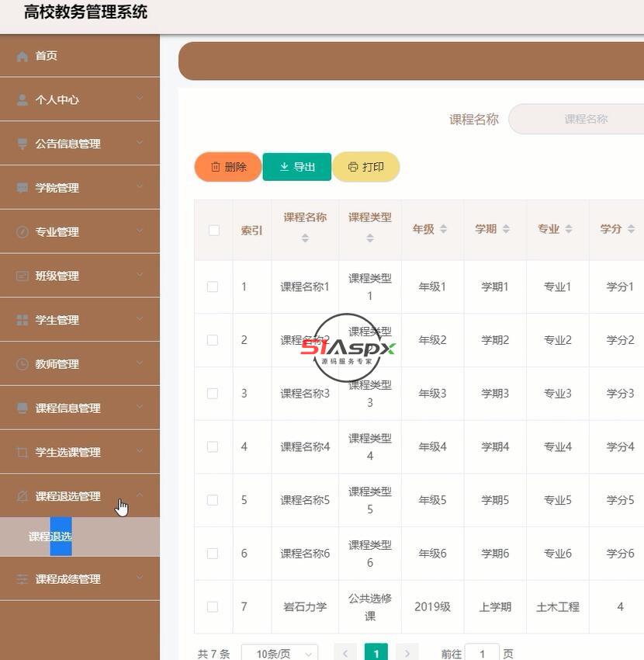The height and width of the screenshot is (660, 644).
Task: Click the 删除 button
Action: [x=228, y=167]
